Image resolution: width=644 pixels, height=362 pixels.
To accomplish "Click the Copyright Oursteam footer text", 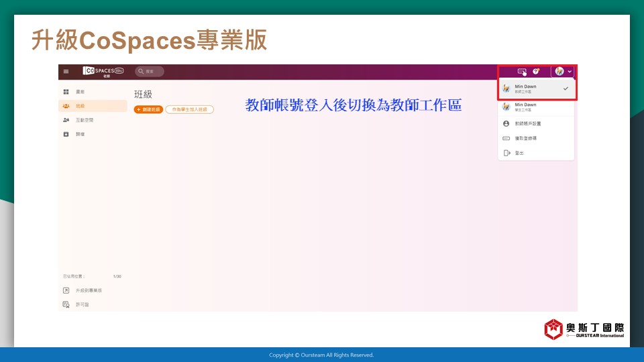I will pos(321,355).
